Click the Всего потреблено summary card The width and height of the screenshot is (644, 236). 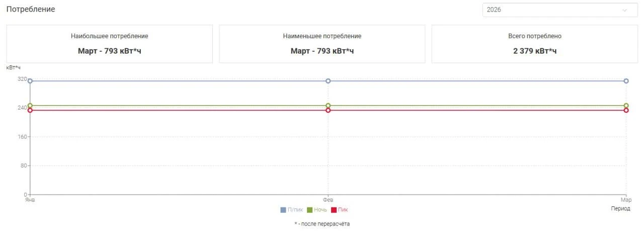pyautogui.click(x=534, y=44)
